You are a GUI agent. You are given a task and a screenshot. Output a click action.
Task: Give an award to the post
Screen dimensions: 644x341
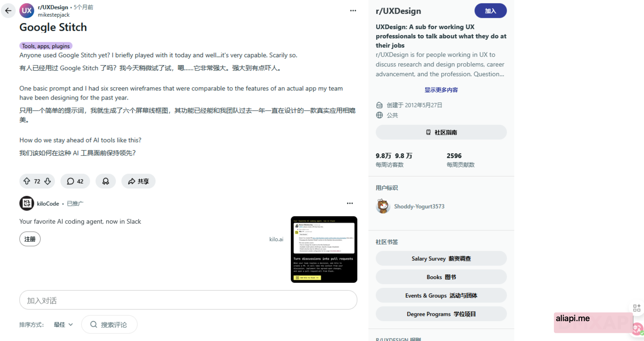click(105, 181)
